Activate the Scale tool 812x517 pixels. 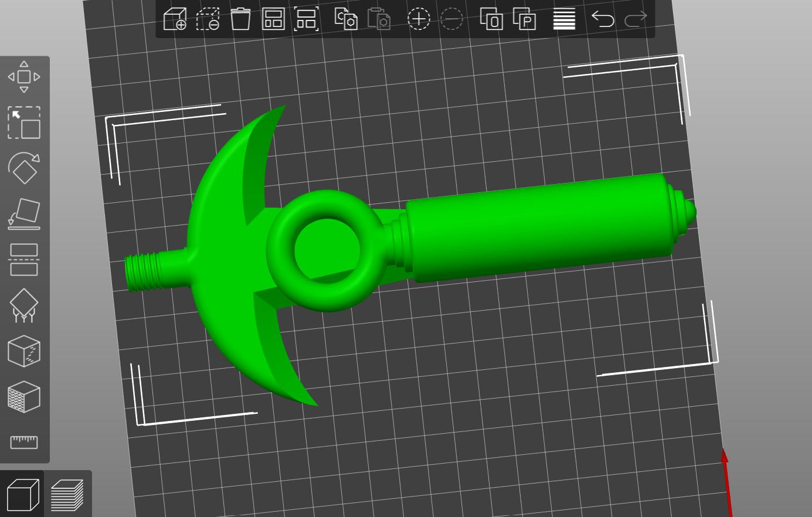click(24, 123)
